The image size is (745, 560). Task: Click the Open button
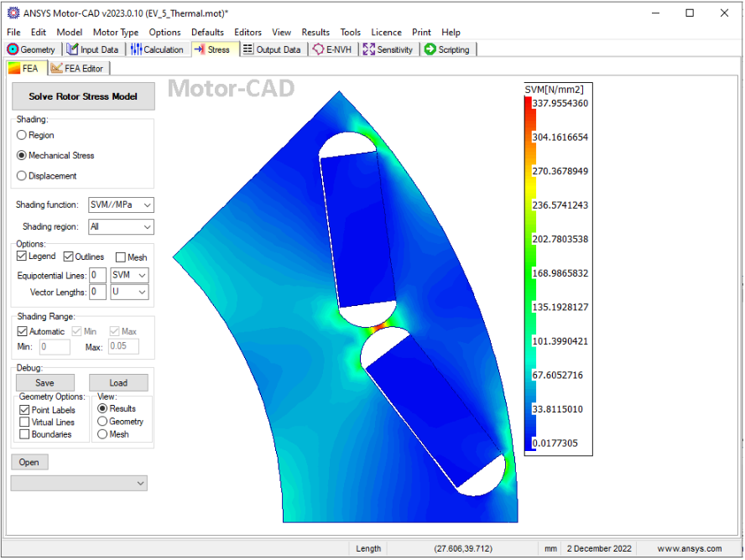(29, 462)
